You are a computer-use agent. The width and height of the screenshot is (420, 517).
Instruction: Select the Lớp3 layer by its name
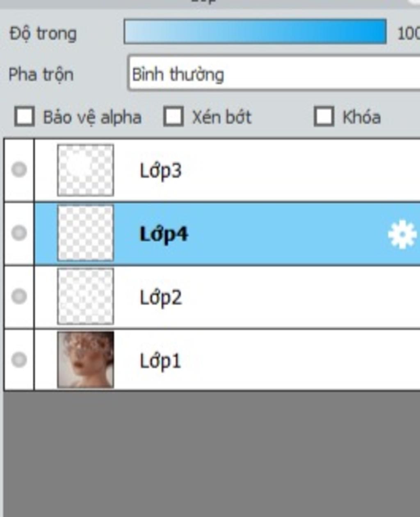click(160, 171)
